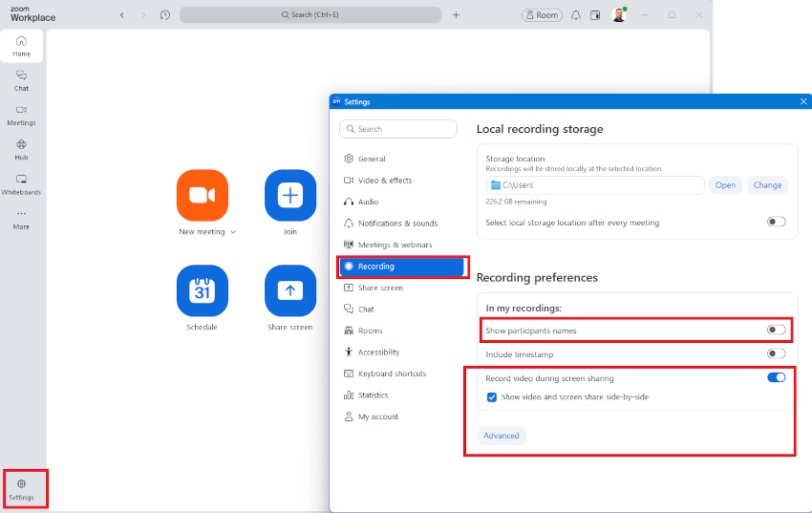812x513 pixels.
Task: Go back using the left arrow in top bar
Action: tap(122, 15)
